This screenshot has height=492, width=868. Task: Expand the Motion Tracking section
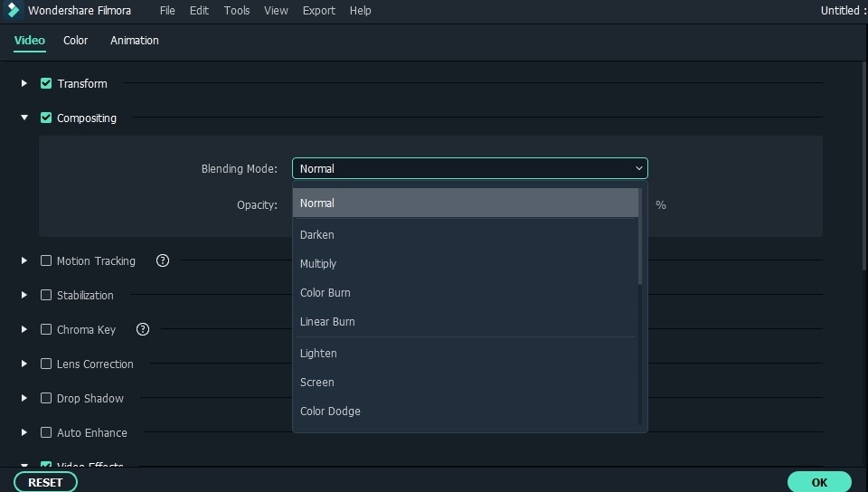click(24, 260)
